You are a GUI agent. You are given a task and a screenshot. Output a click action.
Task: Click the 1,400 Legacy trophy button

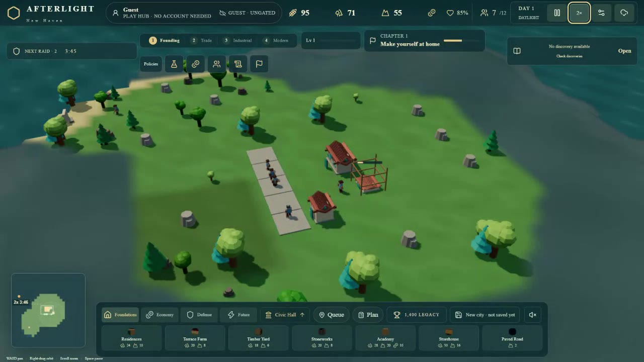click(416, 315)
